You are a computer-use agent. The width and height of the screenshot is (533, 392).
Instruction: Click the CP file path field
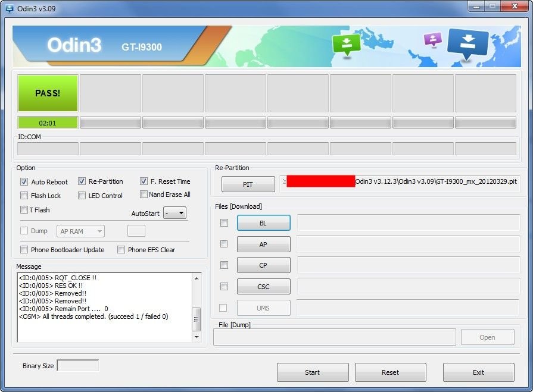click(x=409, y=265)
